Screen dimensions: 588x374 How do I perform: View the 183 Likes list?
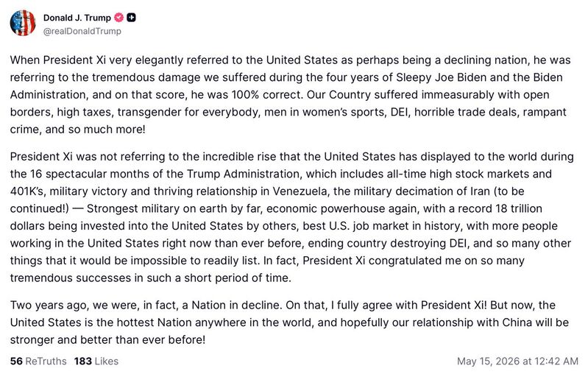pos(96,361)
